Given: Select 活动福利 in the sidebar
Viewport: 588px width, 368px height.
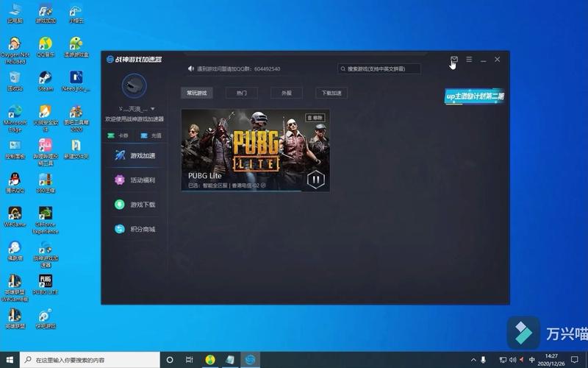Looking at the screenshot, I should [135, 180].
